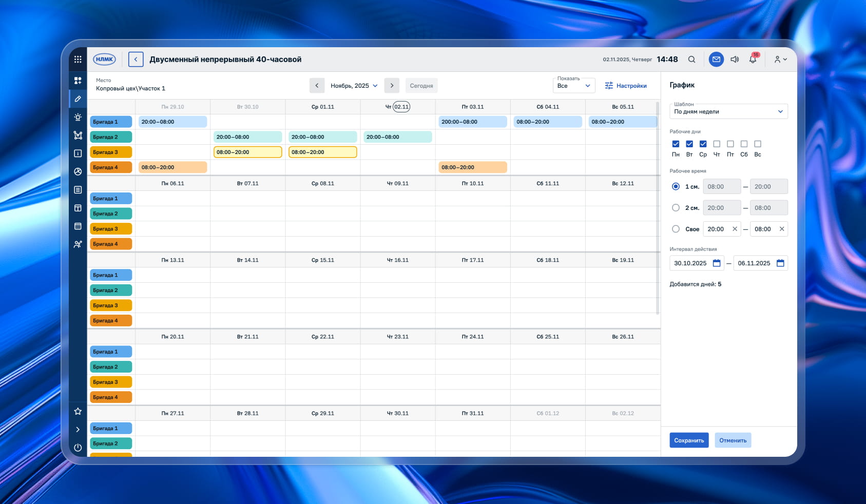Open the connected nodes icon in sidebar
The image size is (866, 504).
(78, 135)
